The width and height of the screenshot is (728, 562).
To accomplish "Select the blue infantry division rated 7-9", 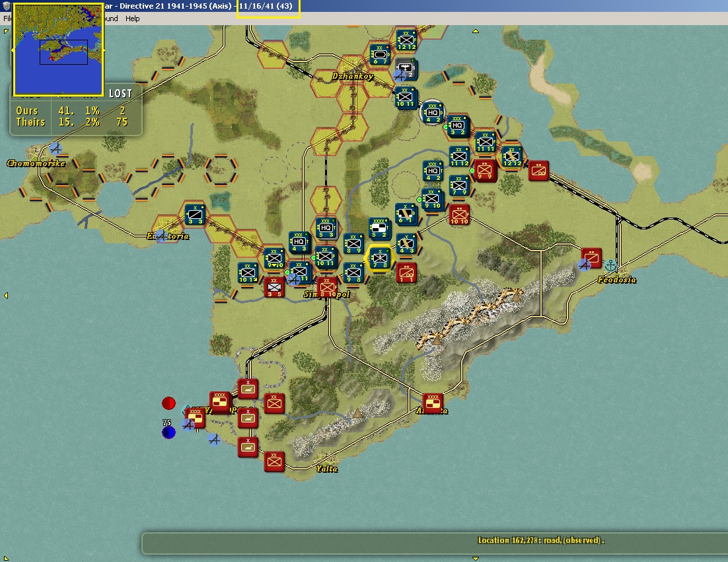I will (x=458, y=186).
